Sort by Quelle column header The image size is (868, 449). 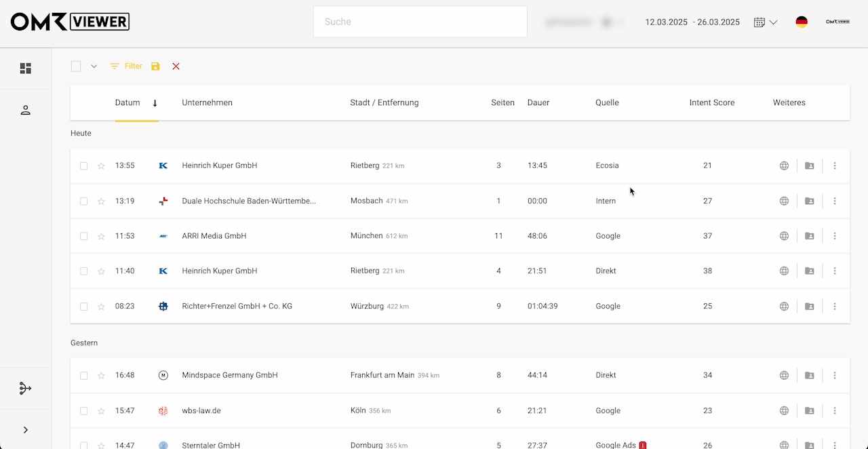point(607,103)
